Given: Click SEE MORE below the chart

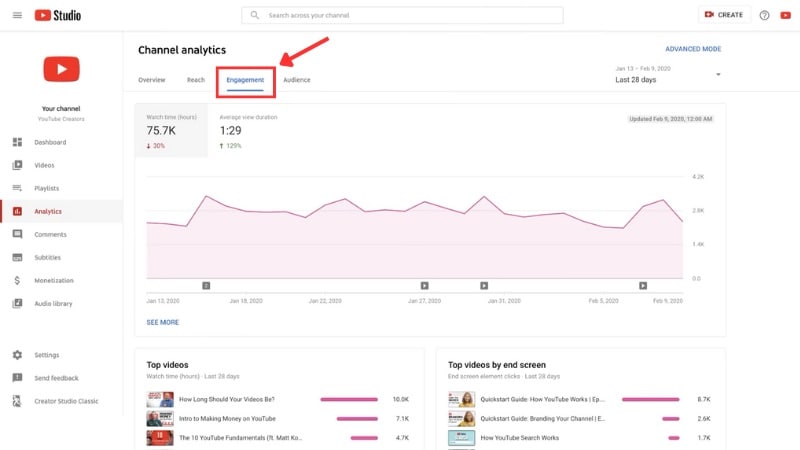Looking at the screenshot, I should (163, 322).
